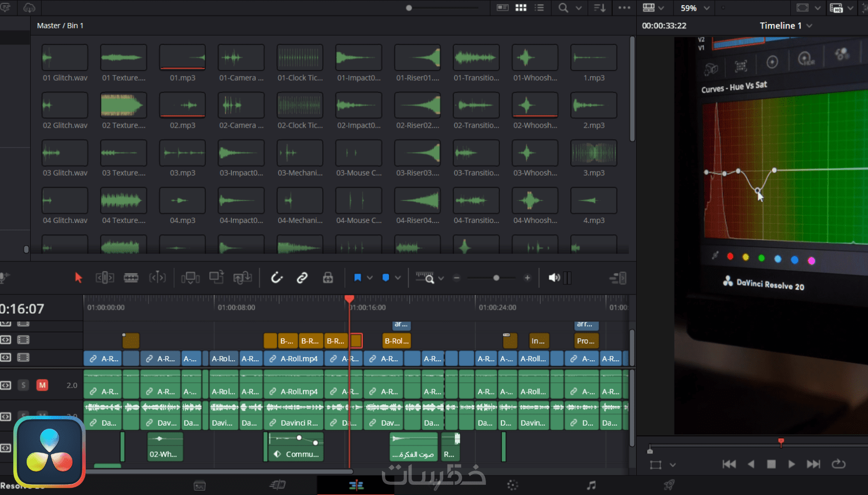Switch to the Deliver rocket page
This screenshot has height=495, width=868.
[x=669, y=485]
